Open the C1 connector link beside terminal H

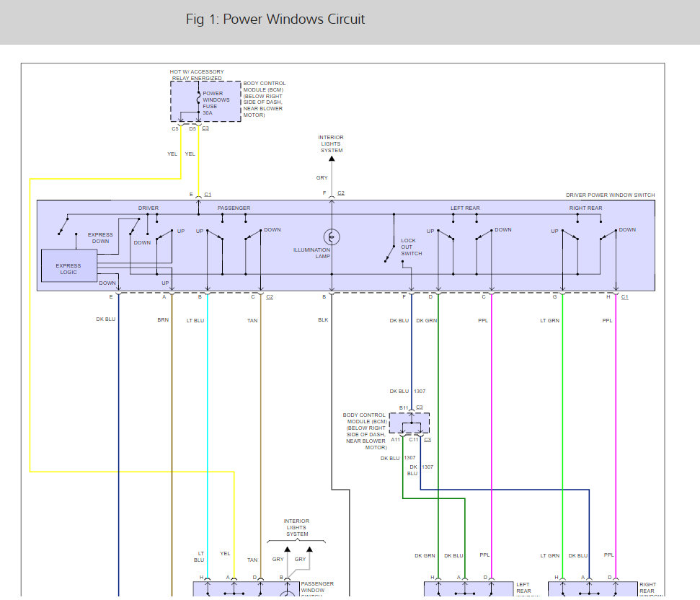click(625, 297)
